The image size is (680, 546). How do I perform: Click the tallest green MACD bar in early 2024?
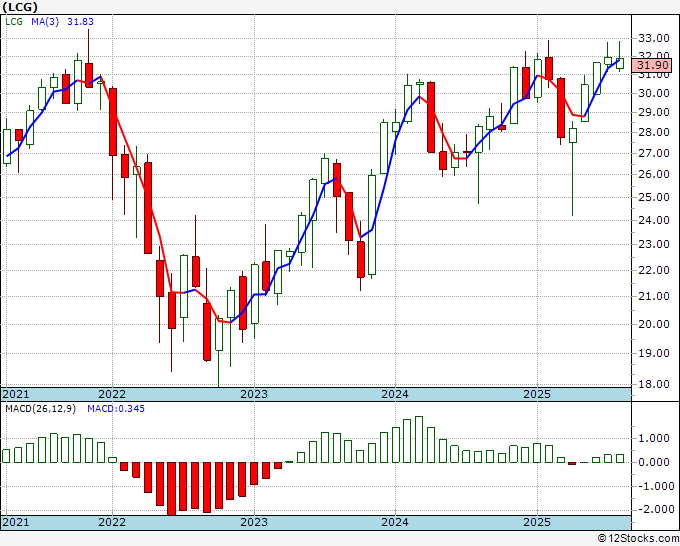click(419, 440)
